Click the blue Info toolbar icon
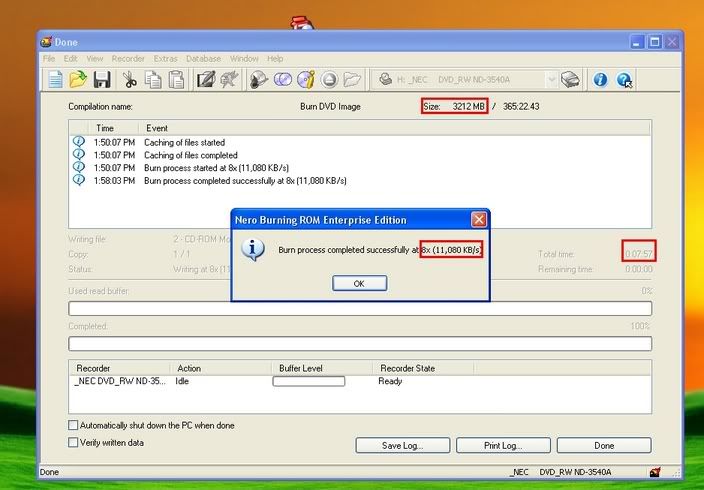 coord(600,80)
